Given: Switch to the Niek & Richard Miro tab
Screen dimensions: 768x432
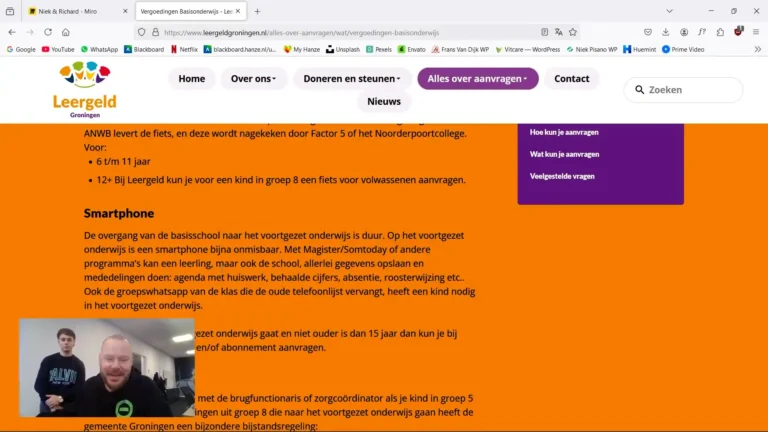Looking at the screenshot, I should pos(70,11).
